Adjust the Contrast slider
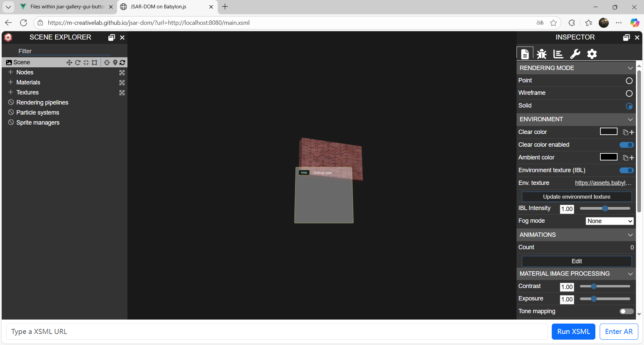644x345 pixels. coord(605,286)
